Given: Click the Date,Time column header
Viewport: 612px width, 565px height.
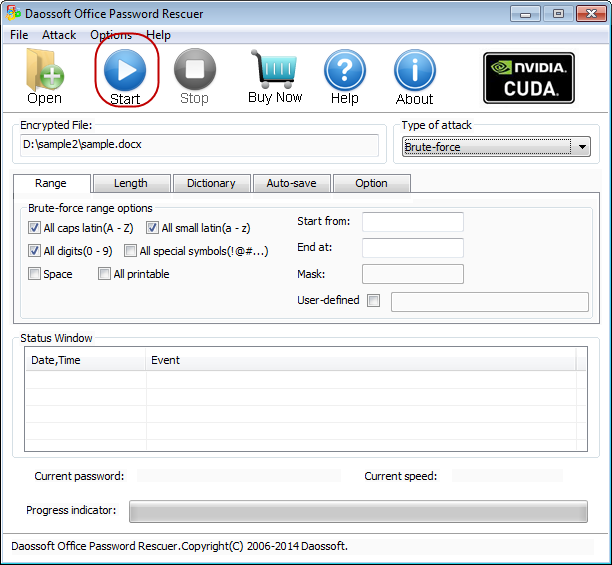Looking at the screenshot, I should [x=85, y=360].
